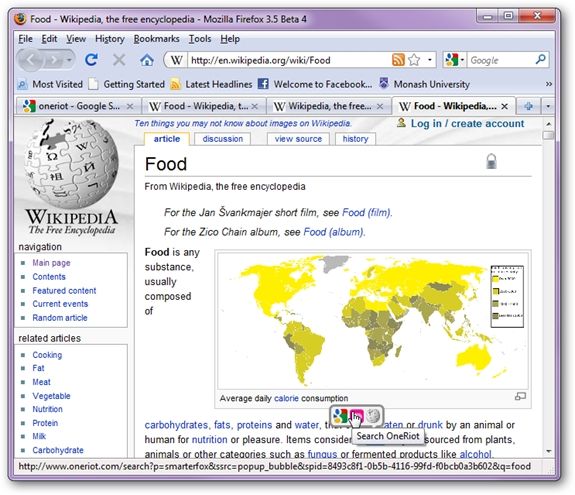Click the pink Search OneRiot bubble icon
The width and height of the screenshot is (575, 495).
click(x=356, y=416)
